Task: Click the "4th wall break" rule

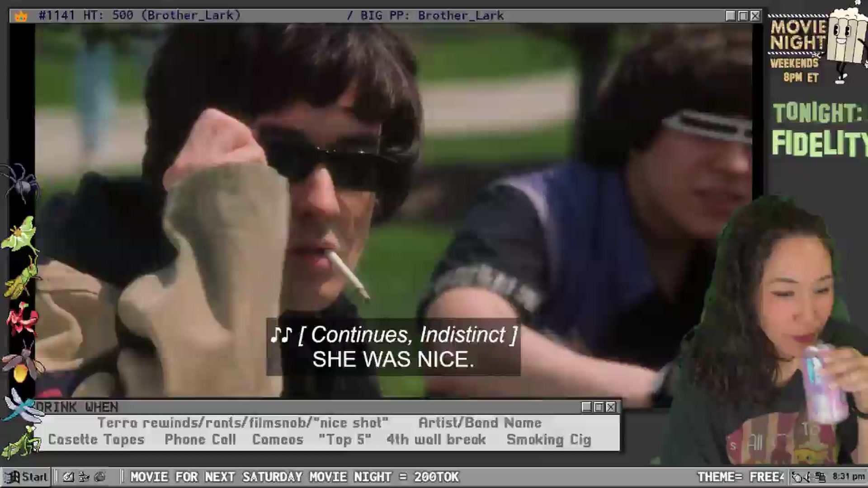Action: pos(436,440)
